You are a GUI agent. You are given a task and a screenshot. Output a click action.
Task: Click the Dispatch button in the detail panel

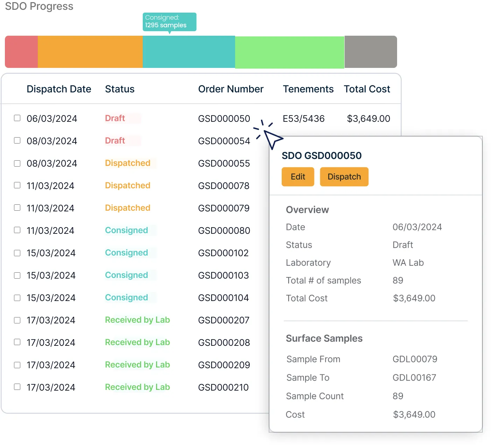tap(344, 177)
